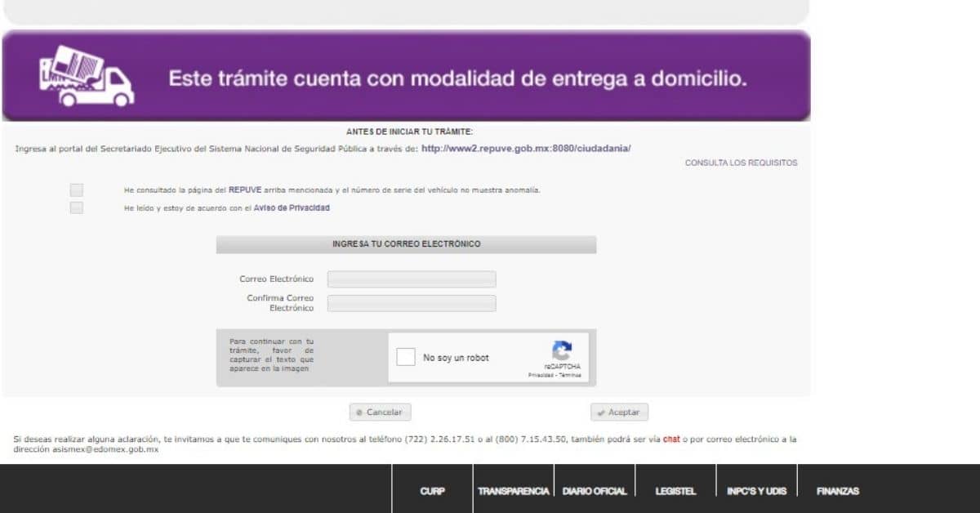Click reCAPTCHA Términos link
Image resolution: width=980 pixels, height=513 pixels.
[569, 375]
